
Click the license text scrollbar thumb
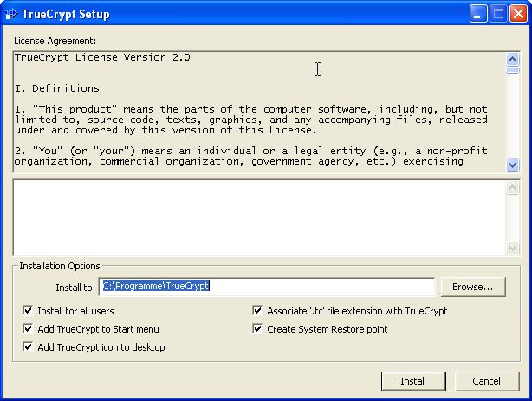point(512,70)
